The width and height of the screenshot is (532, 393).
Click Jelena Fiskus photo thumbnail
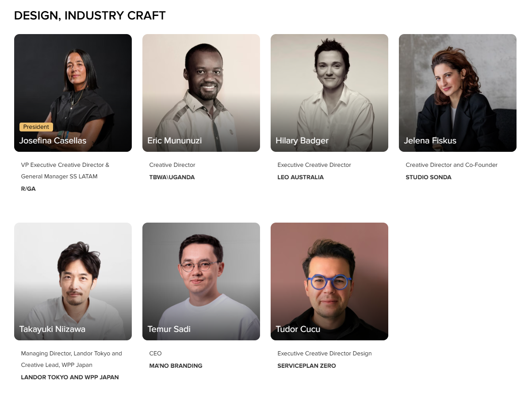click(x=458, y=93)
